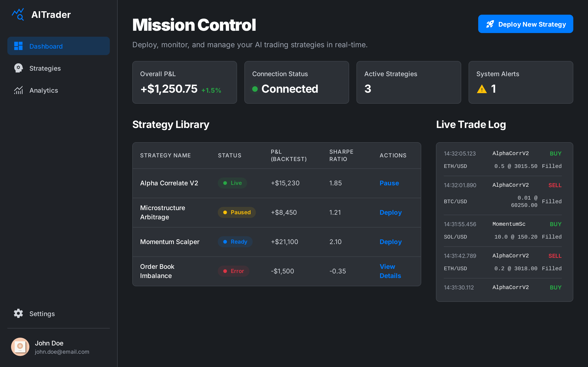The height and width of the screenshot is (367, 588).
Task: Select the Dashboard grid icon
Action: [18, 46]
